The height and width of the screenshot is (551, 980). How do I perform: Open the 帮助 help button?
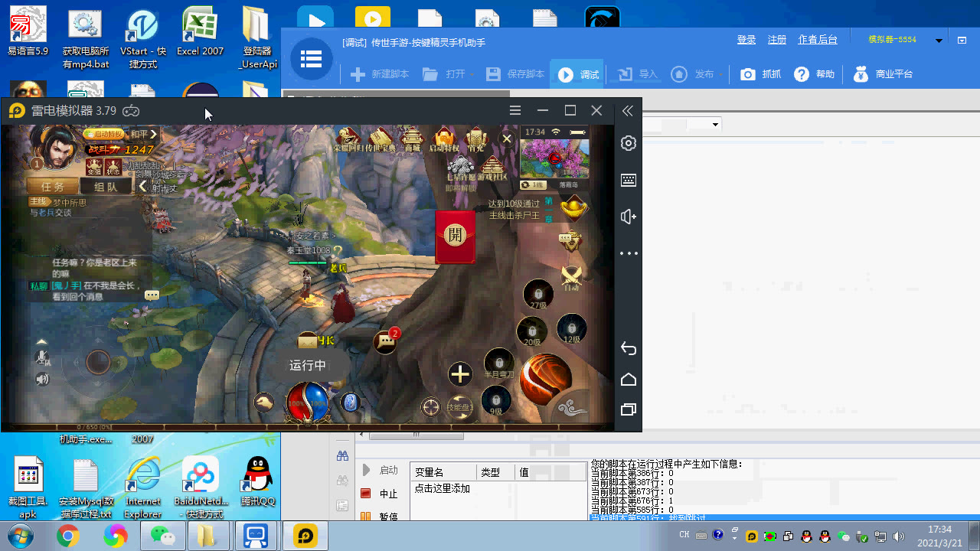814,74
